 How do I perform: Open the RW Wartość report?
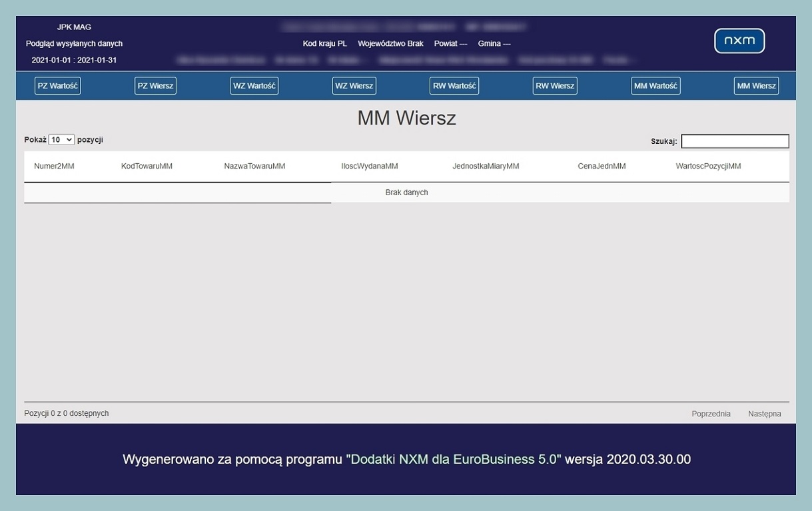pos(454,85)
